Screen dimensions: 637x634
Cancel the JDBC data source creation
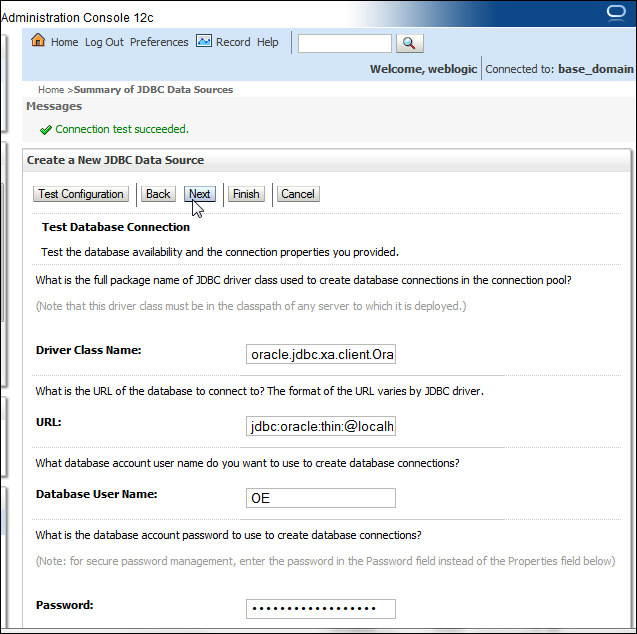(x=298, y=194)
